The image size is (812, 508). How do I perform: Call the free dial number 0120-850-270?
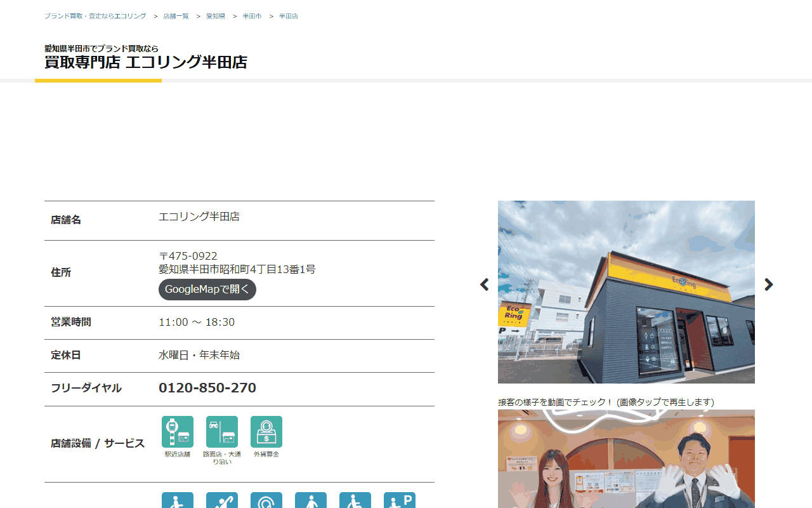207,388
